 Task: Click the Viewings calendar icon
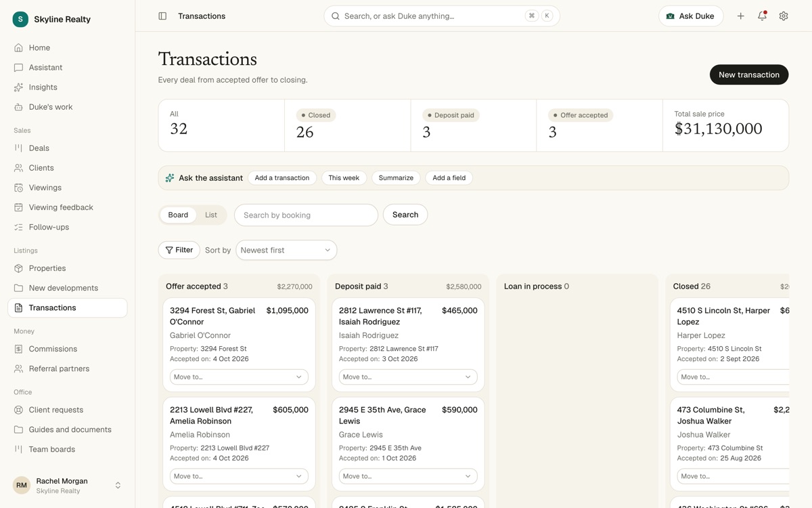point(18,188)
